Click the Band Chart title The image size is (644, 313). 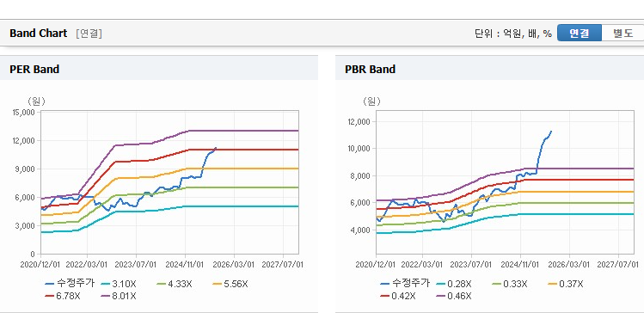tap(38, 34)
